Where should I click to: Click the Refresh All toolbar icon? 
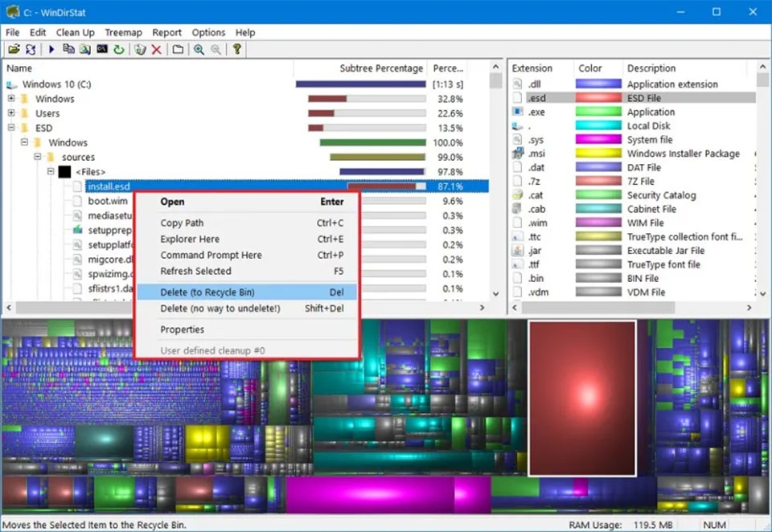31,49
